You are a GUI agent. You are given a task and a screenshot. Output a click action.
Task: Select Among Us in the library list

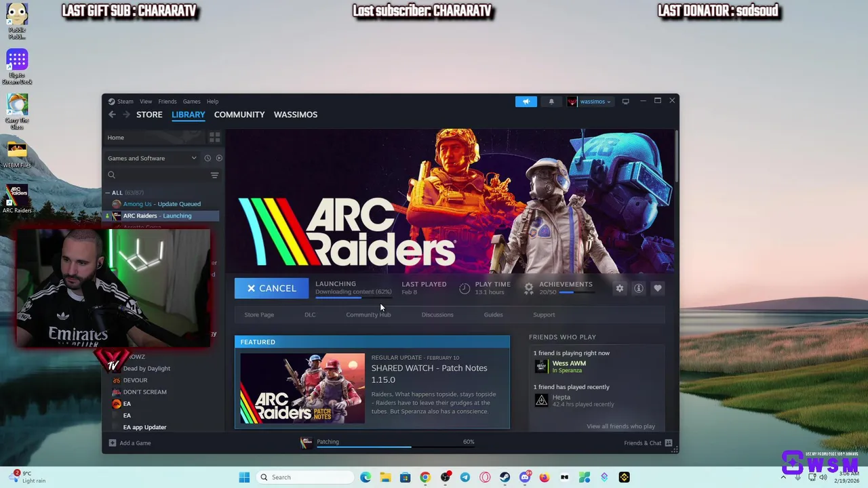161,204
